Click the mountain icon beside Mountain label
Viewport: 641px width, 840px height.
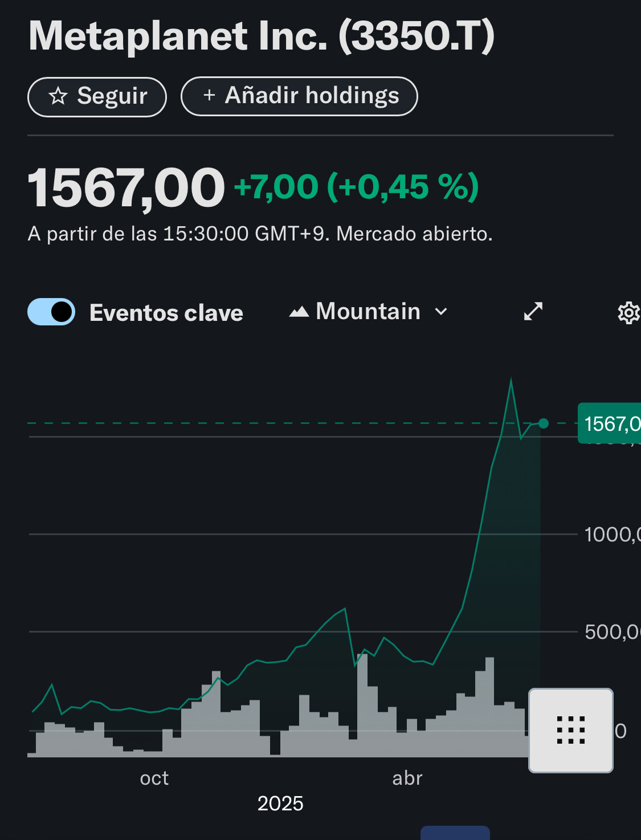[299, 312]
